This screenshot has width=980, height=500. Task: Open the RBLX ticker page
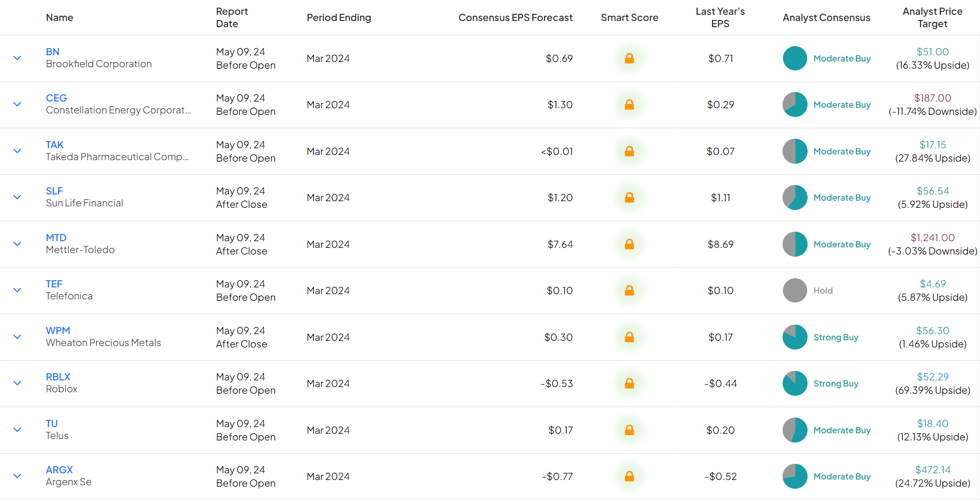click(x=58, y=377)
